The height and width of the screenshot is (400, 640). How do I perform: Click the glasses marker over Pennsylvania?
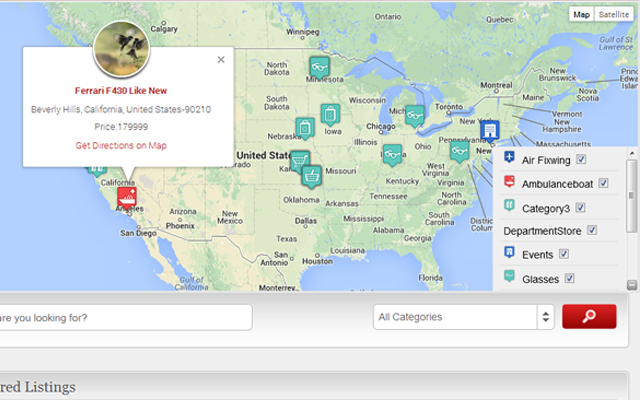459,152
